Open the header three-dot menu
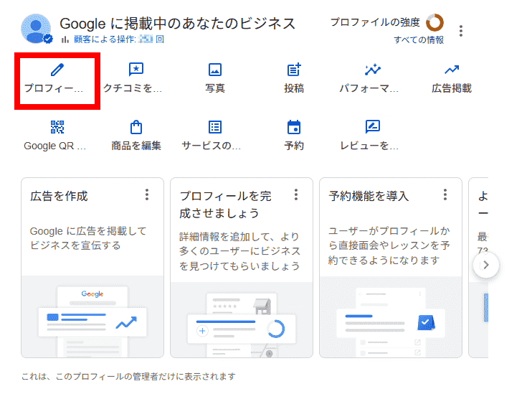This screenshot has height=394, width=532. tap(460, 31)
